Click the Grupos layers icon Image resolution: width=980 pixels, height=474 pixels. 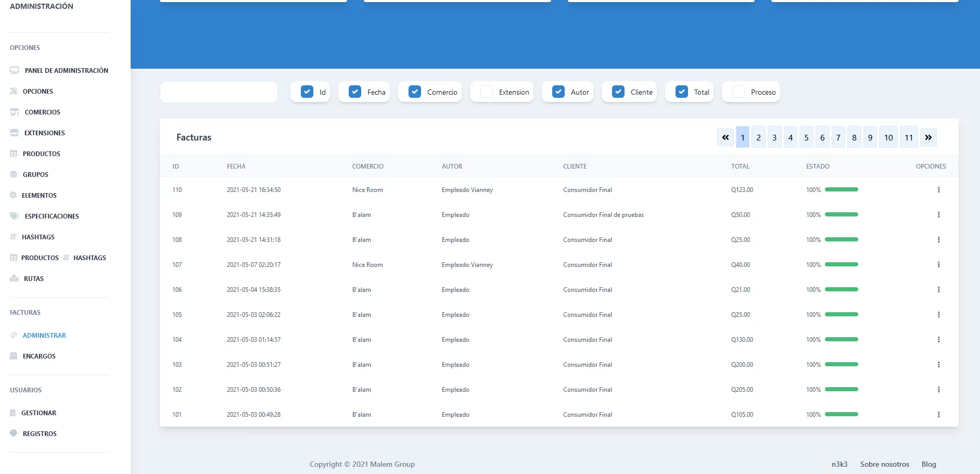(14, 174)
